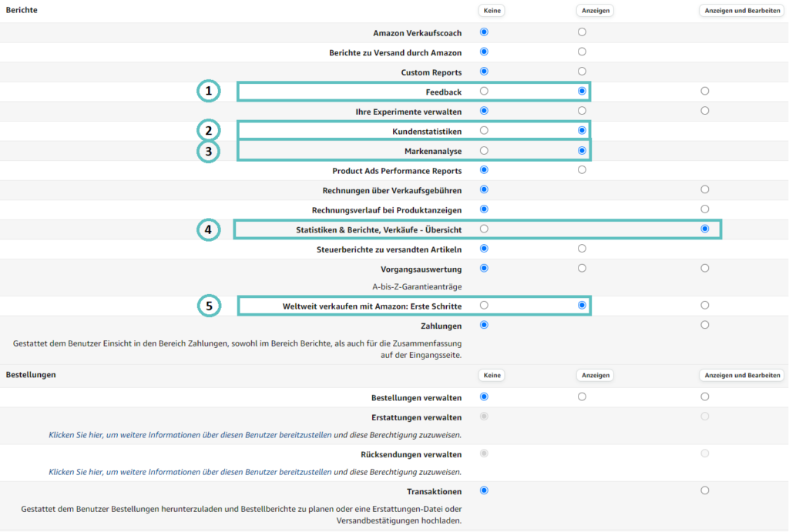Set Vorgangsauswertung to Anzeigen und Bearbeiten

[x=704, y=268]
